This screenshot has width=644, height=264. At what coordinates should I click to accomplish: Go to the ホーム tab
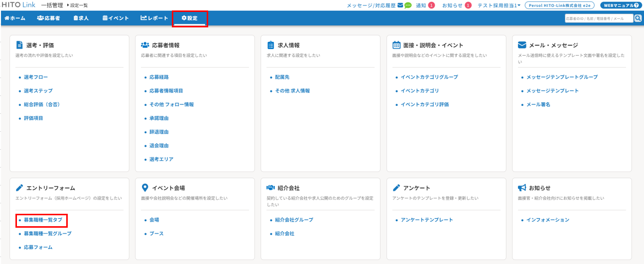click(14, 18)
